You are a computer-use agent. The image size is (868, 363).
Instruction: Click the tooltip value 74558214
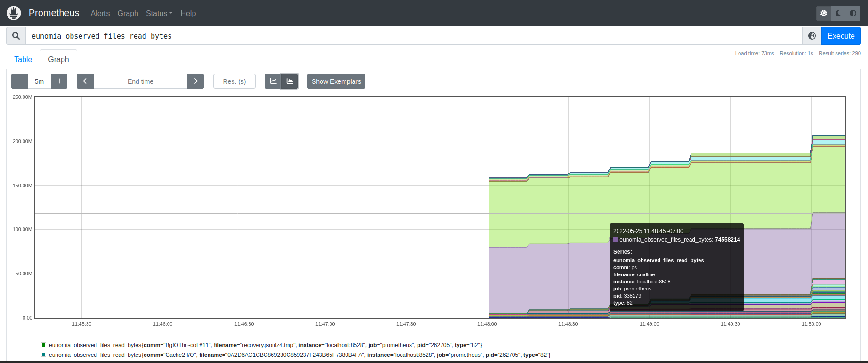pos(727,240)
